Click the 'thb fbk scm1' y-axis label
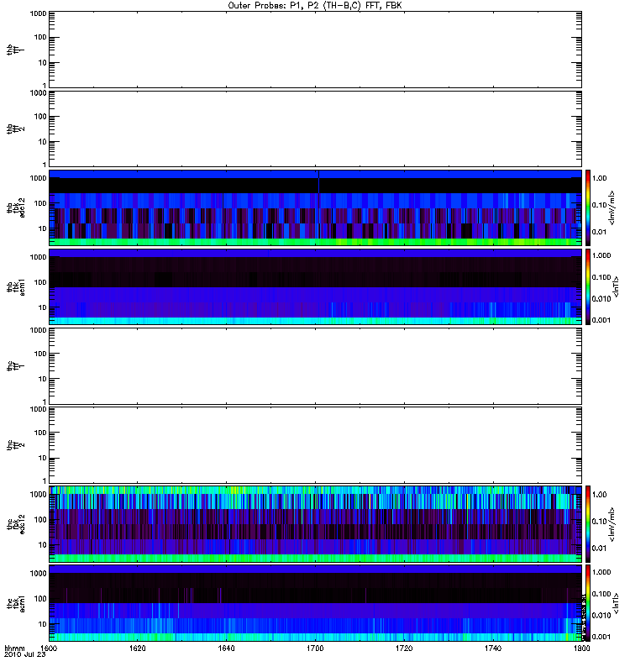The height and width of the screenshot is (672, 630). tap(15, 286)
